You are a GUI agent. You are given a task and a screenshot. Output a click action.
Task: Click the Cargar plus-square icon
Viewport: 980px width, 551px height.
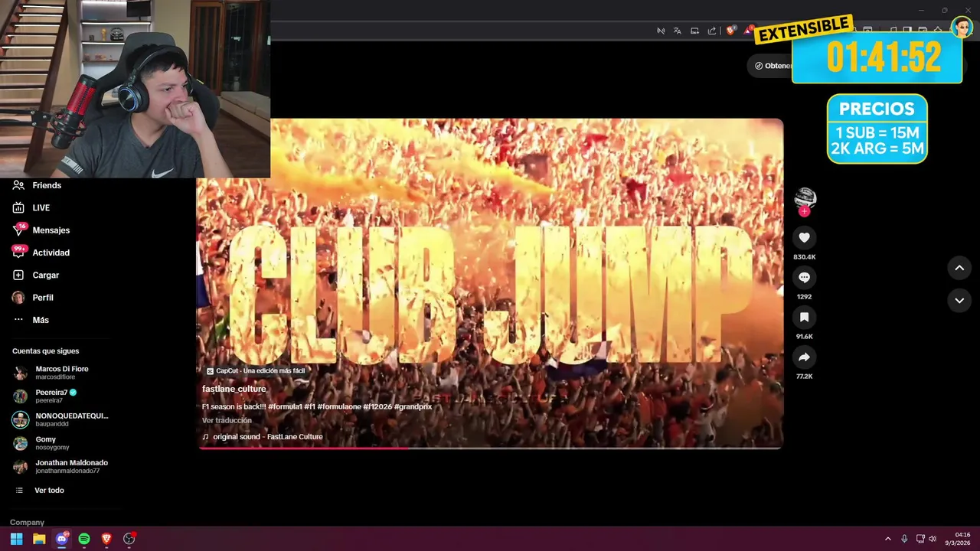pos(18,275)
